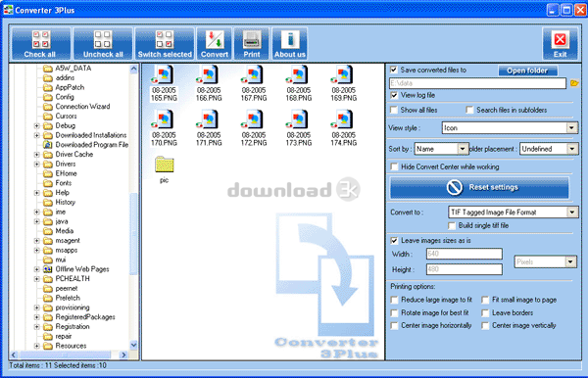Expand the Resources folder node
This screenshot has width=588, height=378.
tap(37, 346)
